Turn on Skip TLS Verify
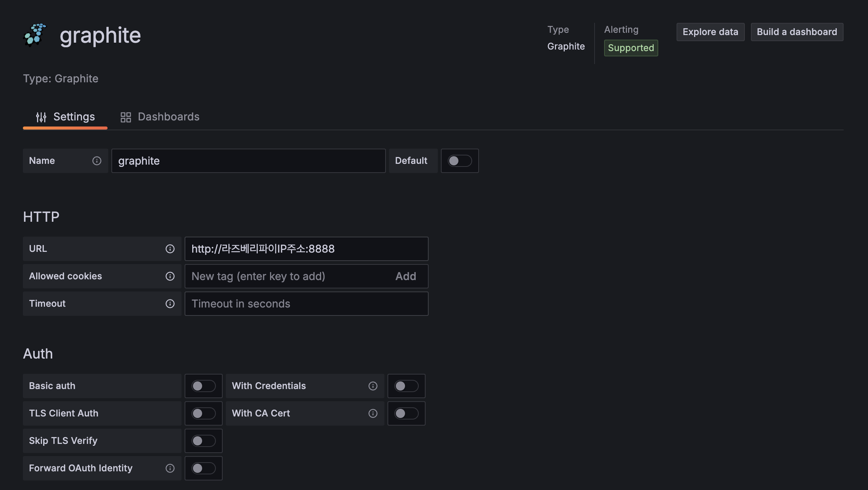Viewport: 868px width, 490px height. pos(203,441)
